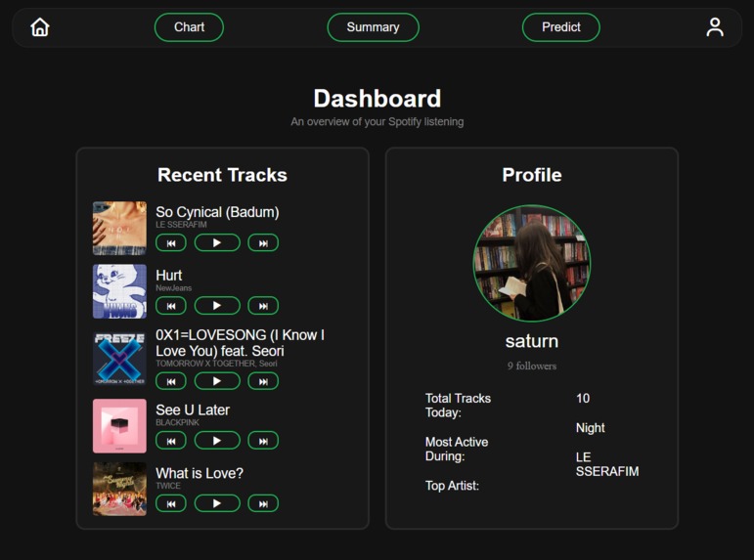
Task: Play 0X1=LOVESONG track
Action: coord(217,381)
